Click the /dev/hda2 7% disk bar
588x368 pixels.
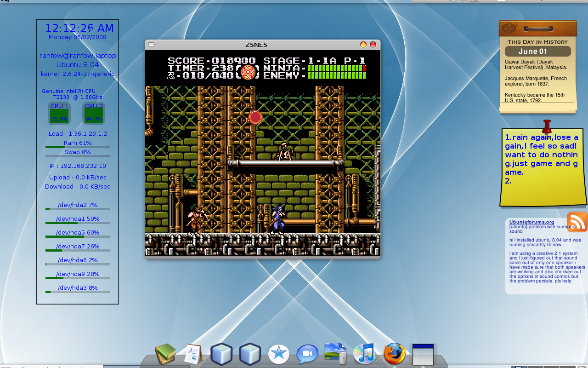pyautogui.click(x=78, y=209)
